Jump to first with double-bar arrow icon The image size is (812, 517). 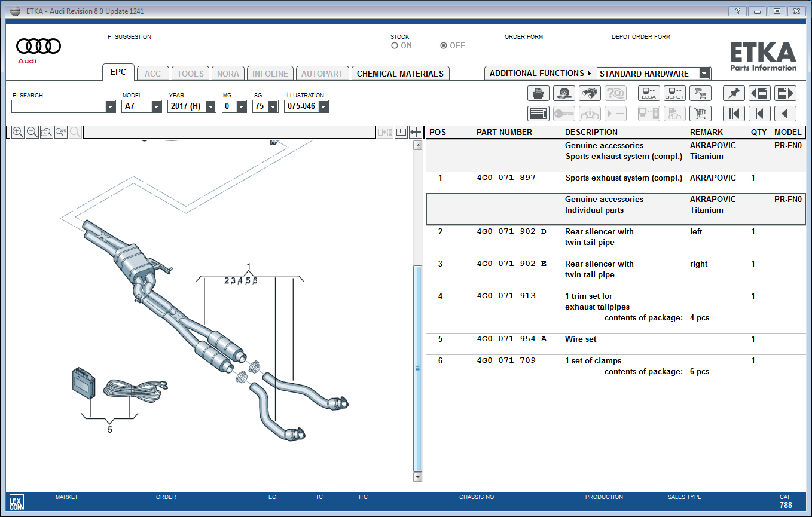pyautogui.click(x=734, y=114)
